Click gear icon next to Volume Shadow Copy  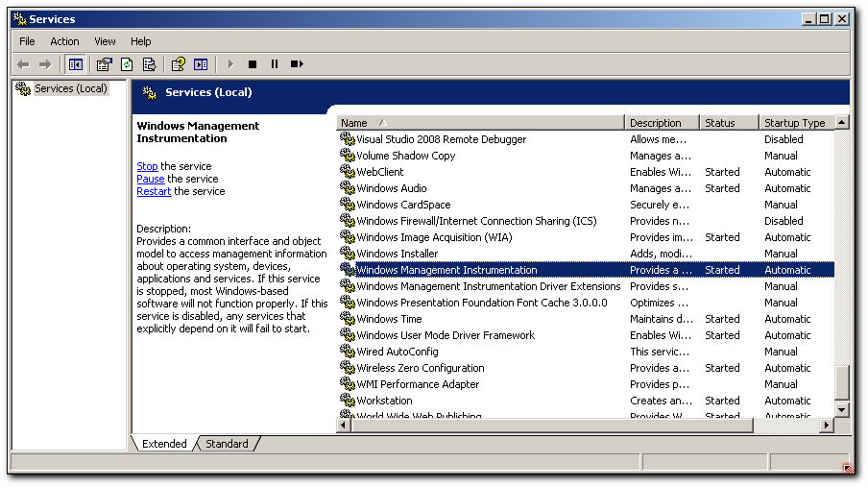347,155
